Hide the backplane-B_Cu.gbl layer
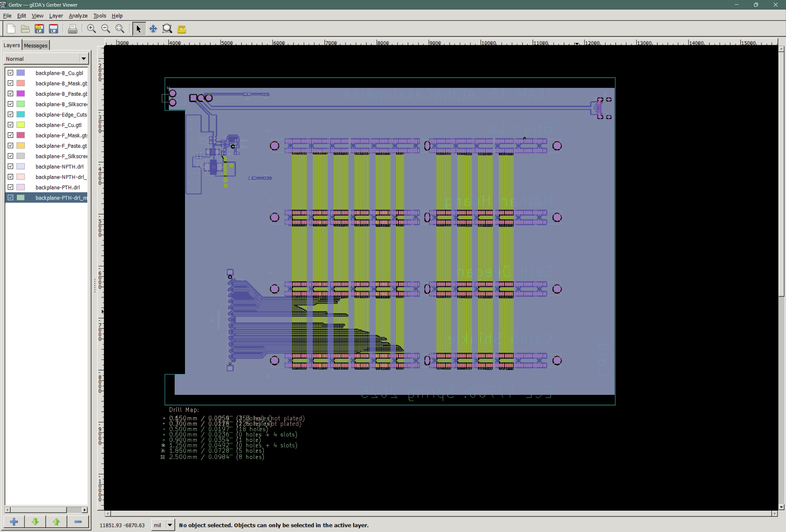 pyautogui.click(x=10, y=73)
